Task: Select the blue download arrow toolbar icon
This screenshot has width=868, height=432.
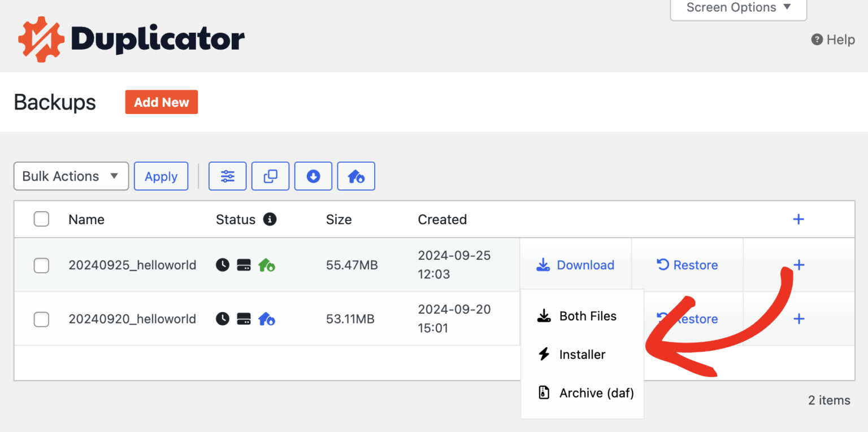Action: coord(313,176)
